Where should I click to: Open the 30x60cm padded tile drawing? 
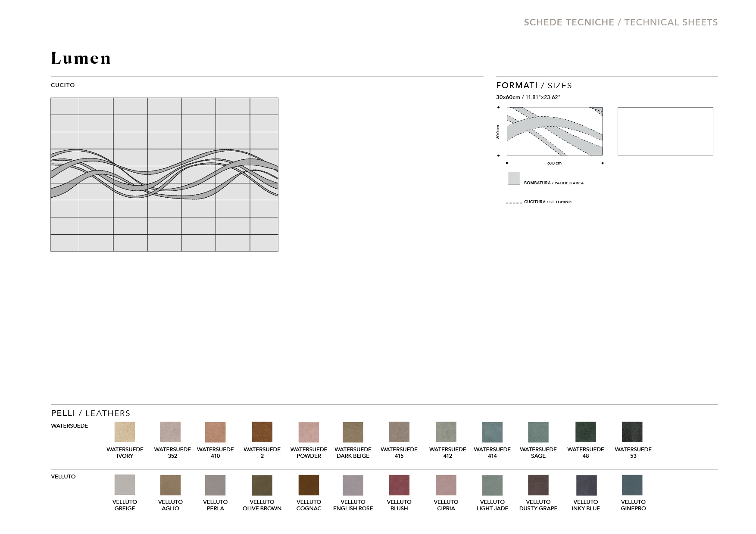pos(554,131)
